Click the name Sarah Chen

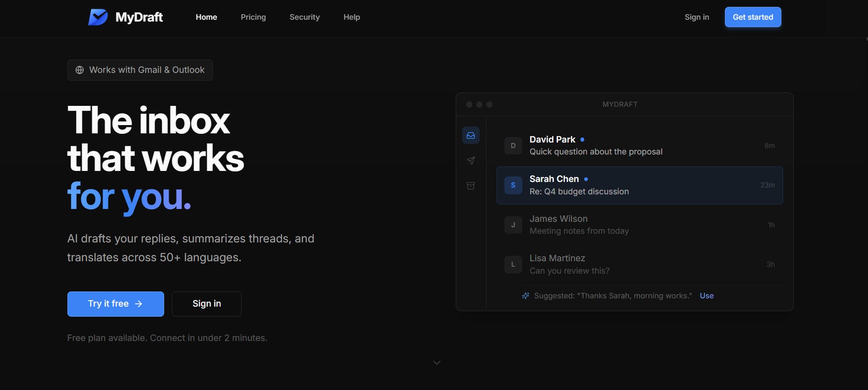click(554, 179)
